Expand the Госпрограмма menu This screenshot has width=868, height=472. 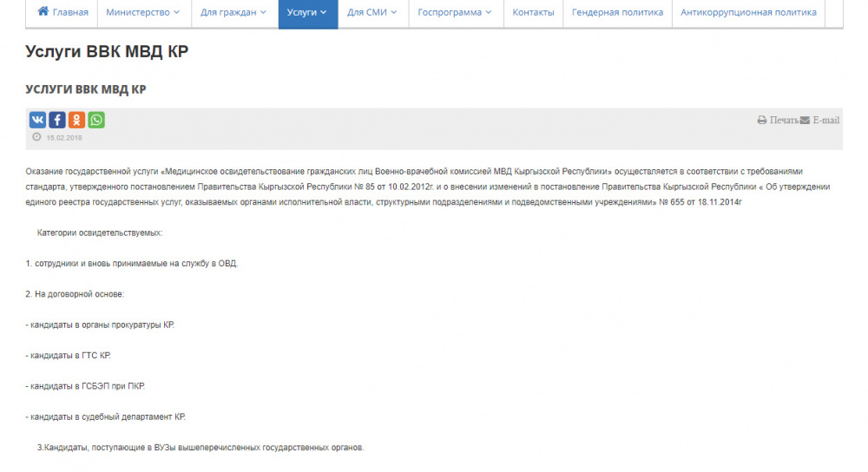point(454,13)
